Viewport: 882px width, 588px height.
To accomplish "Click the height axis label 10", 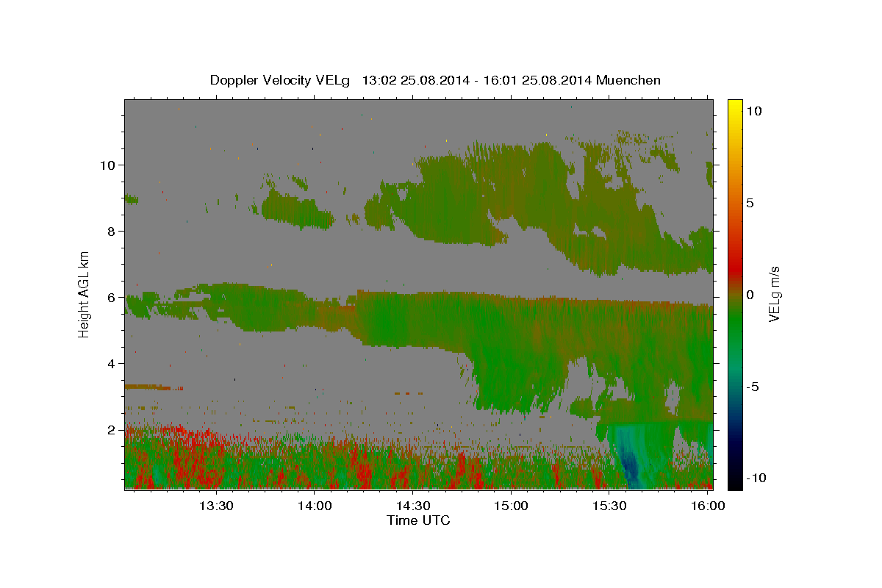I will pyautogui.click(x=108, y=165).
